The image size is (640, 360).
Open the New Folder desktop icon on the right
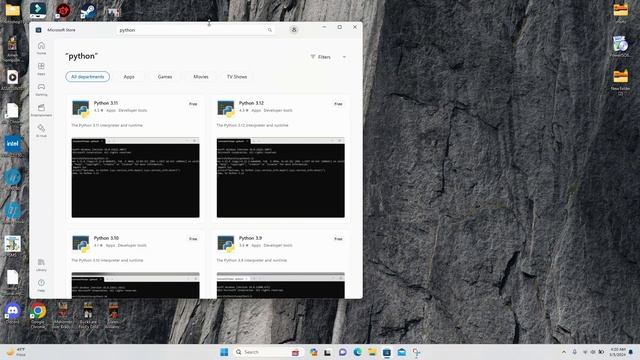[x=620, y=82]
